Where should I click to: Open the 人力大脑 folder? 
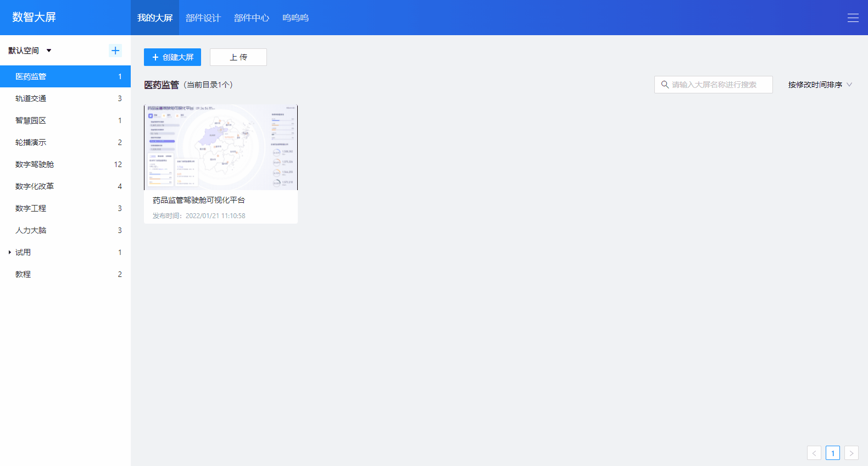tap(31, 230)
